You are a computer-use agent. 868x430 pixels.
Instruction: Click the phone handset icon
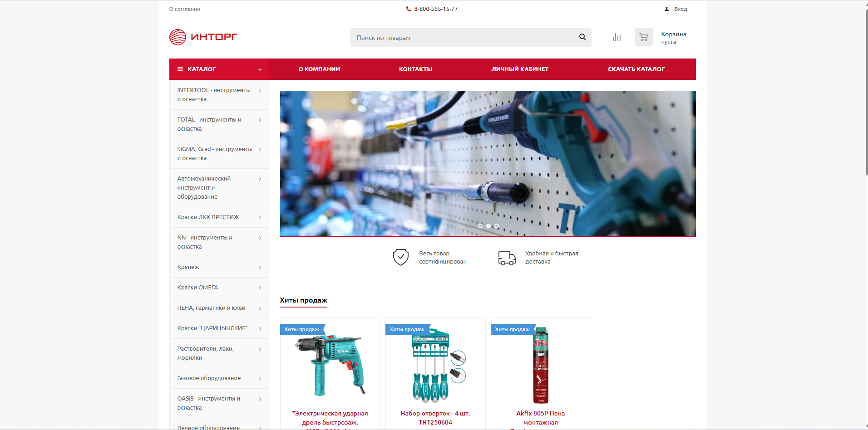(409, 9)
